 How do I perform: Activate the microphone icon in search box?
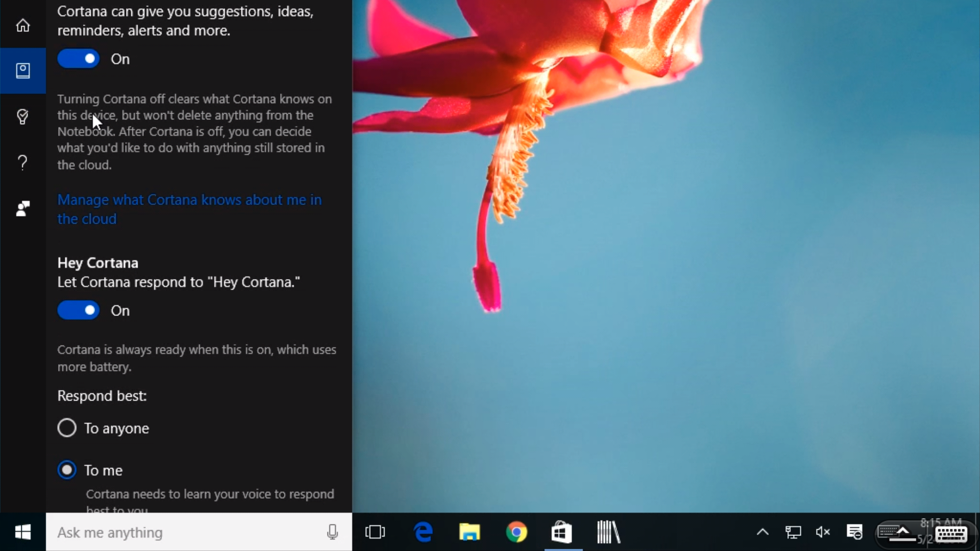coord(332,532)
